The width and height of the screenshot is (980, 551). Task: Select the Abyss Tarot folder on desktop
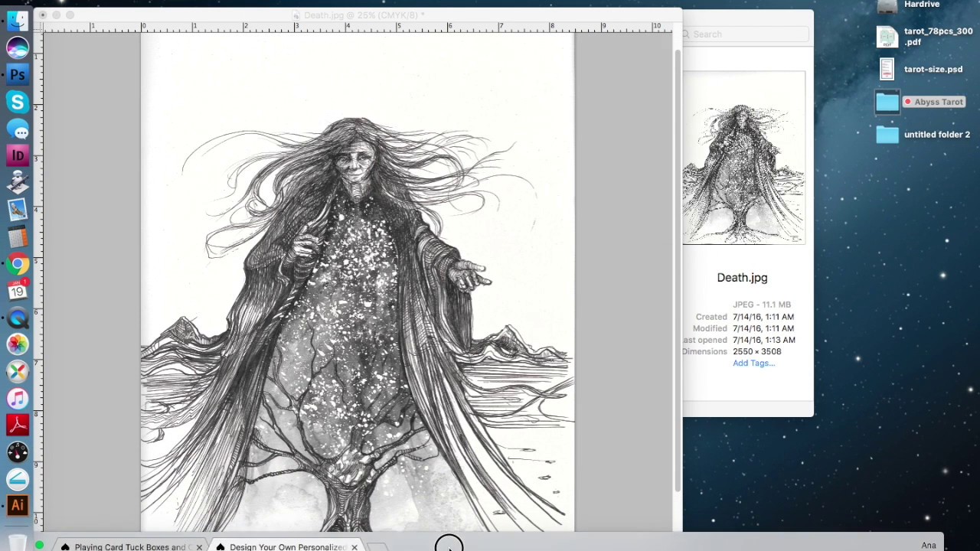pyautogui.click(x=887, y=102)
